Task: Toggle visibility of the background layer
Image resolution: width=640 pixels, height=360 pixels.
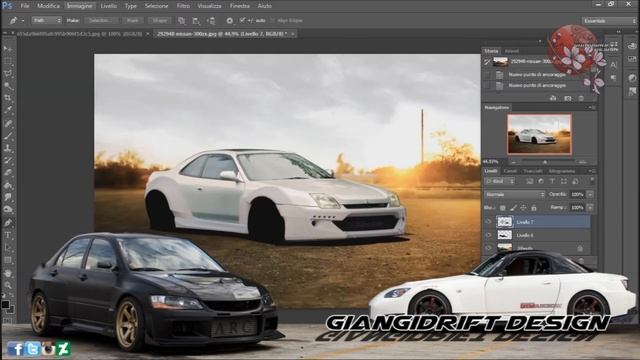Action: tap(488, 248)
